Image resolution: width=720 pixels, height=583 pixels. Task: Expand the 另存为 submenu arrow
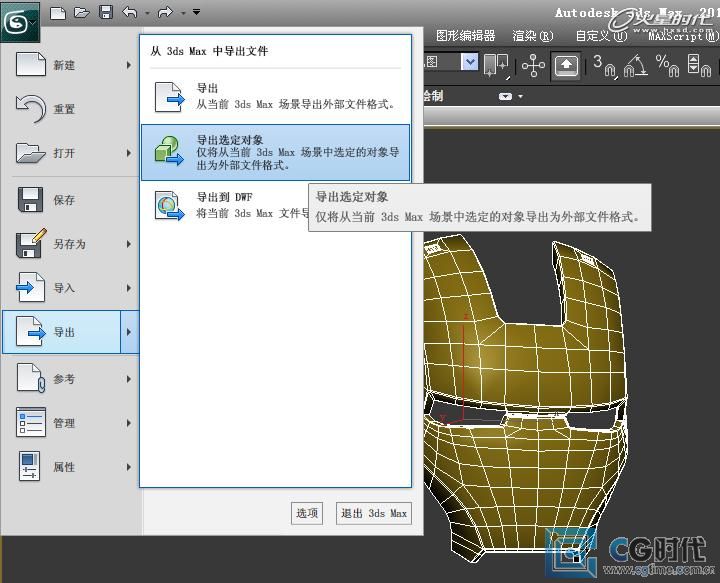click(x=129, y=244)
